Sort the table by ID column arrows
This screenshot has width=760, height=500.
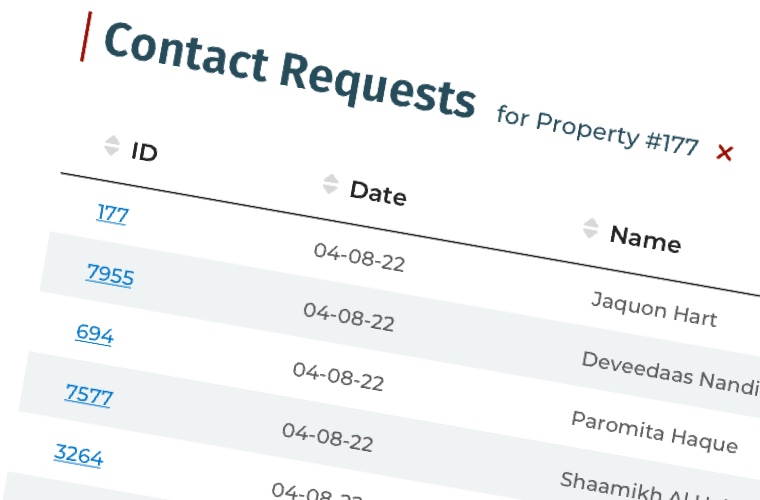pos(111,145)
